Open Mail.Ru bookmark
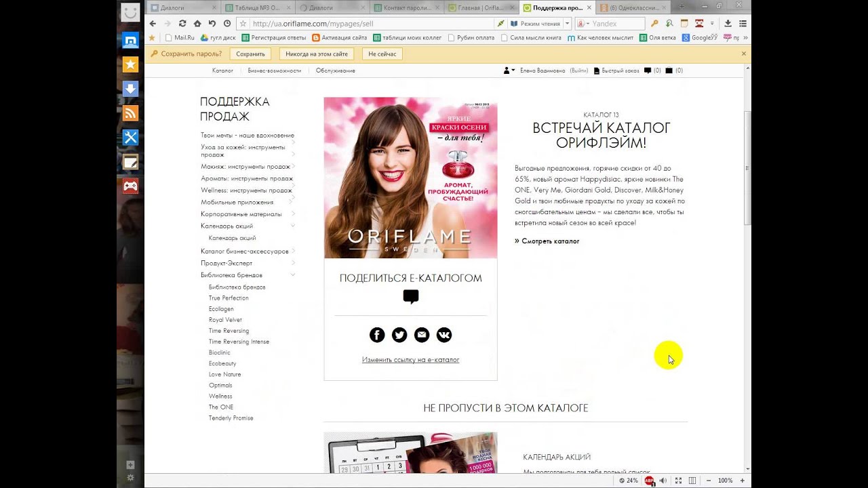This screenshot has width=868, height=488. click(x=180, y=38)
